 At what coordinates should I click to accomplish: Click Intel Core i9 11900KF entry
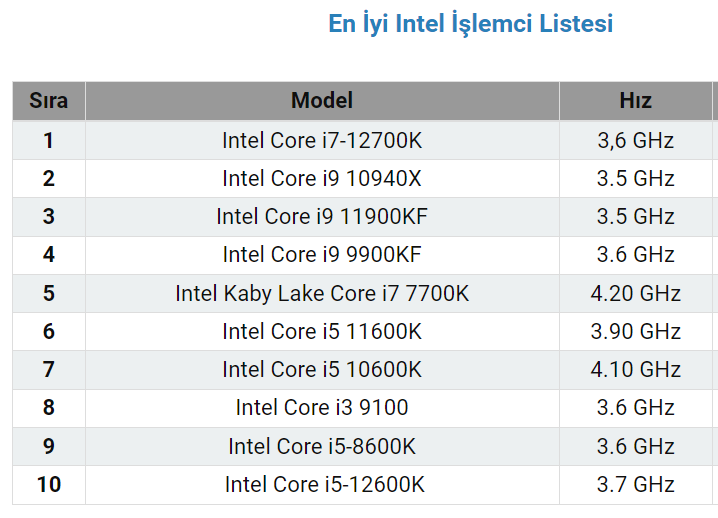[x=322, y=217]
